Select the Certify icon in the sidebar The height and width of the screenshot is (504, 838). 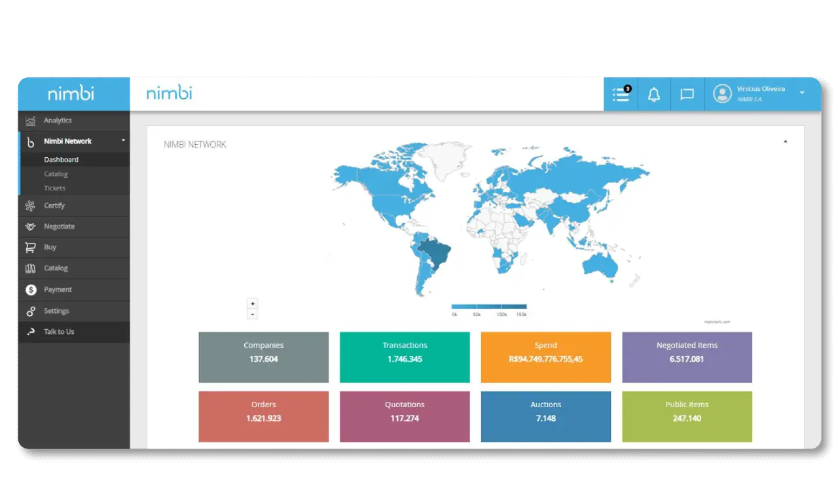click(x=29, y=205)
